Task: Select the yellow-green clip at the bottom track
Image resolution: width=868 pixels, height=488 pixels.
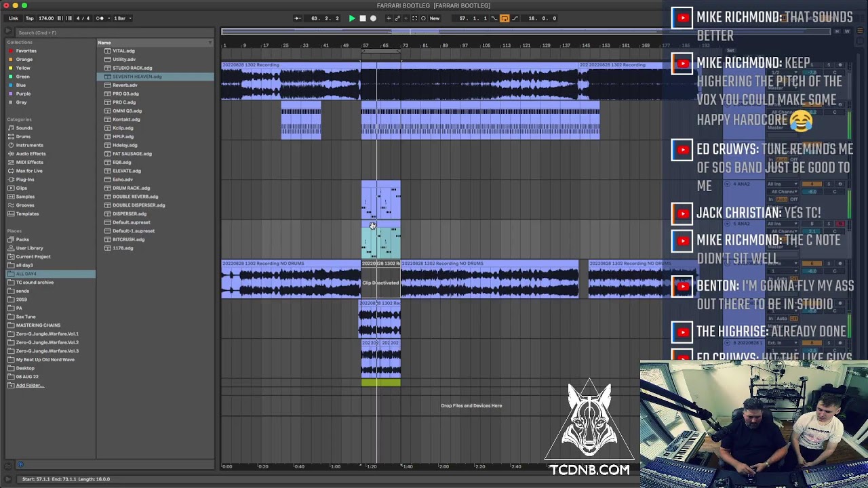Action: tap(381, 383)
